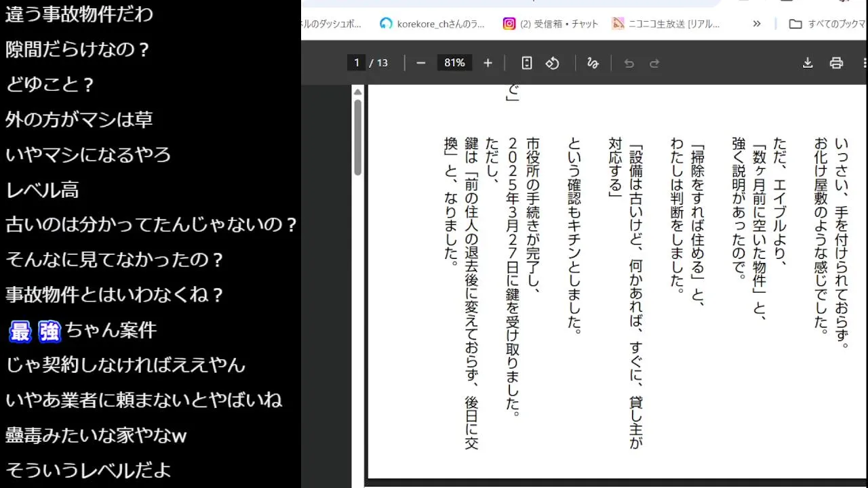Click comment じゃ契約しなければええやん

pos(125,366)
